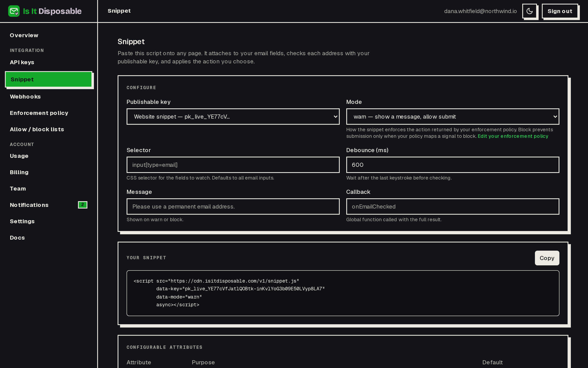Screen dimensions: 588x368
Task: Click the Sign out button
Action: coord(560,11)
